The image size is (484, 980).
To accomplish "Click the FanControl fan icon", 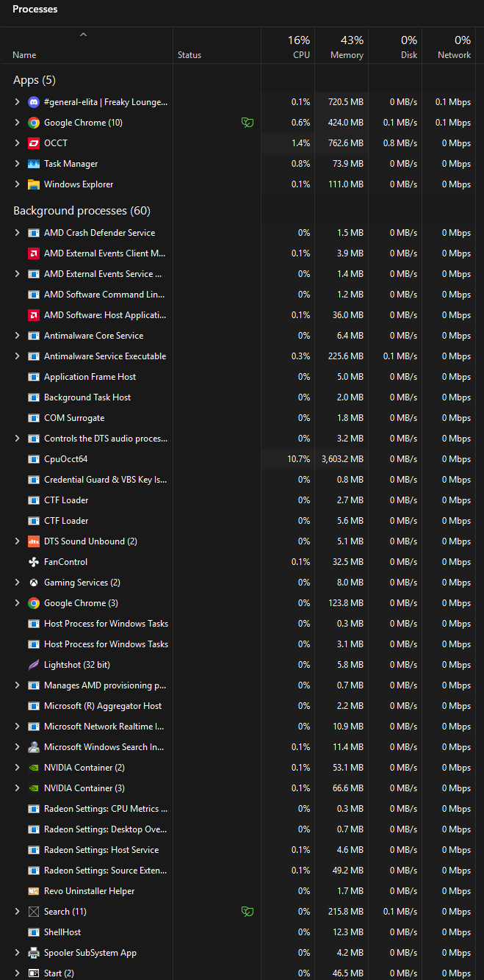I will (34, 562).
